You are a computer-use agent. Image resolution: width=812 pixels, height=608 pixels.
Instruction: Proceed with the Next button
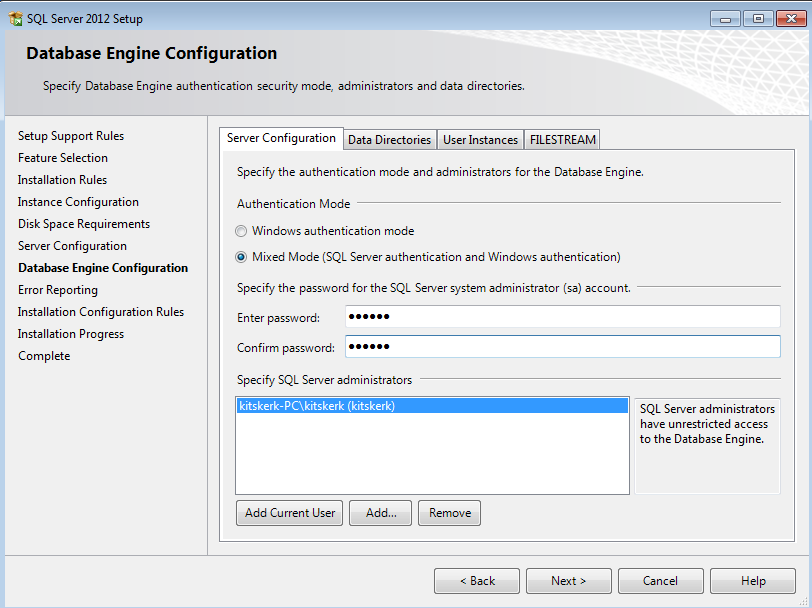point(568,581)
